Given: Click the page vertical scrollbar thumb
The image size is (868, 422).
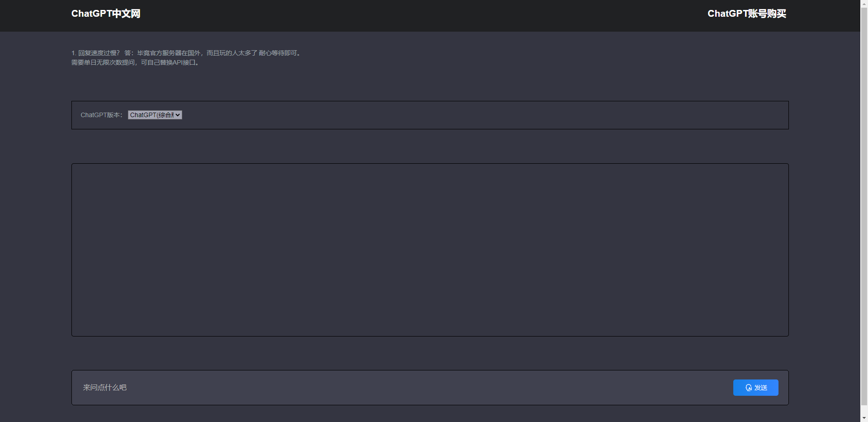Looking at the screenshot, I should click(x=864, y=206).
